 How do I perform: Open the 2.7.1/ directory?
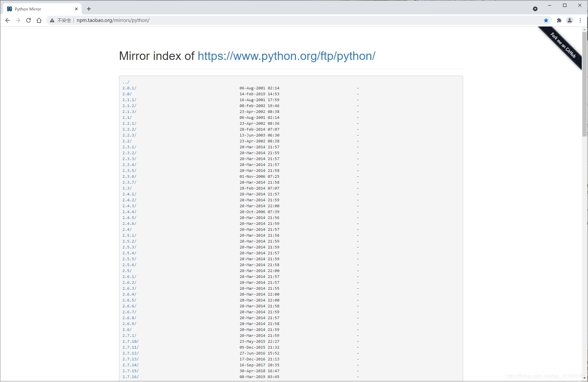[129, 336]
